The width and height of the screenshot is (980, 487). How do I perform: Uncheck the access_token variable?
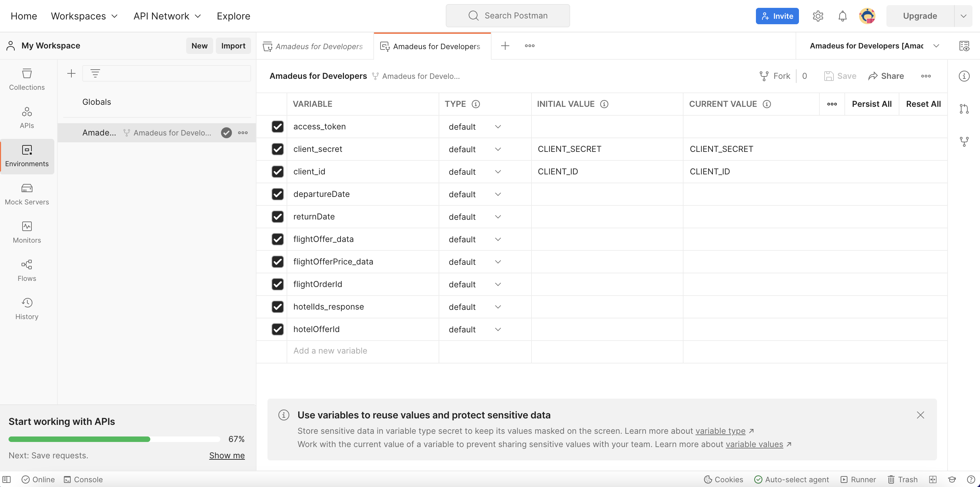pos(277,127)
